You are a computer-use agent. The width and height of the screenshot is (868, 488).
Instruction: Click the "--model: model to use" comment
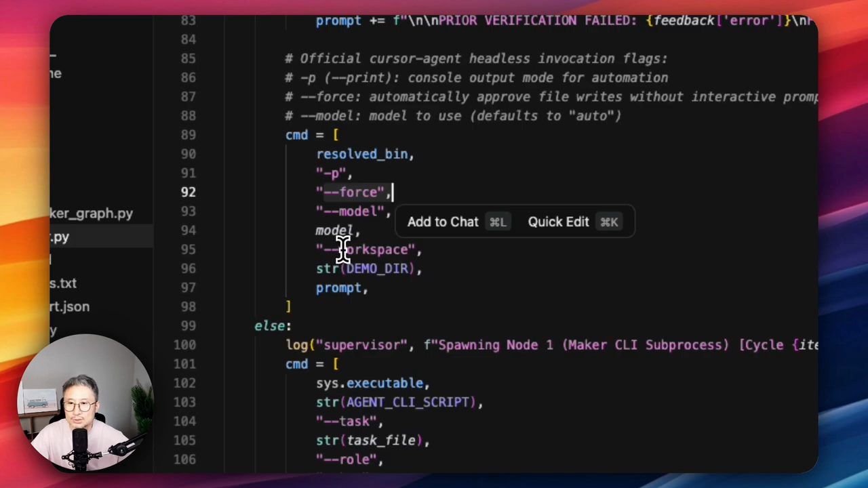453,116
